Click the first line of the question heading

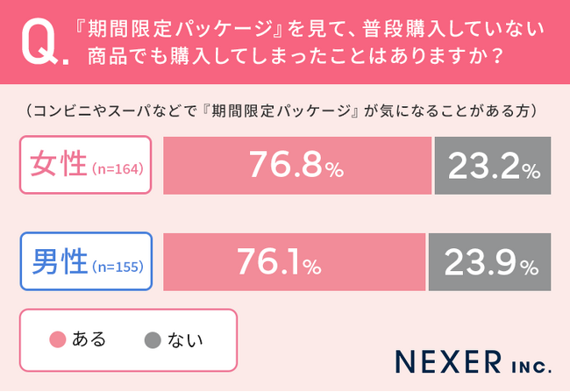[x=315, y=29]
